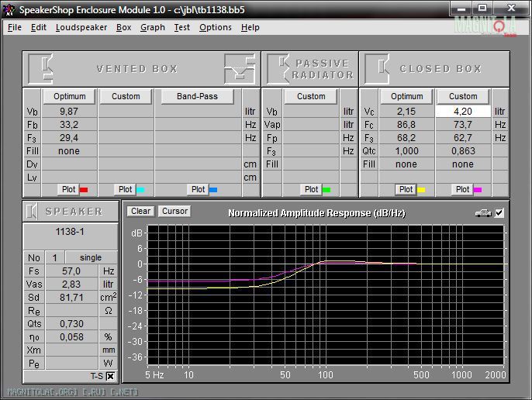Click the passive radiator enclosure icon
532x400 pixels.
[278, 69]
